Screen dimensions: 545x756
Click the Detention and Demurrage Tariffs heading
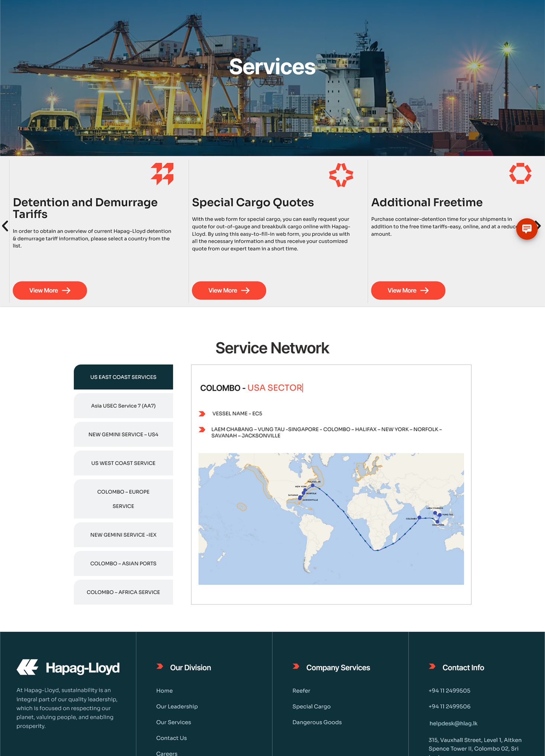(85, 208)
